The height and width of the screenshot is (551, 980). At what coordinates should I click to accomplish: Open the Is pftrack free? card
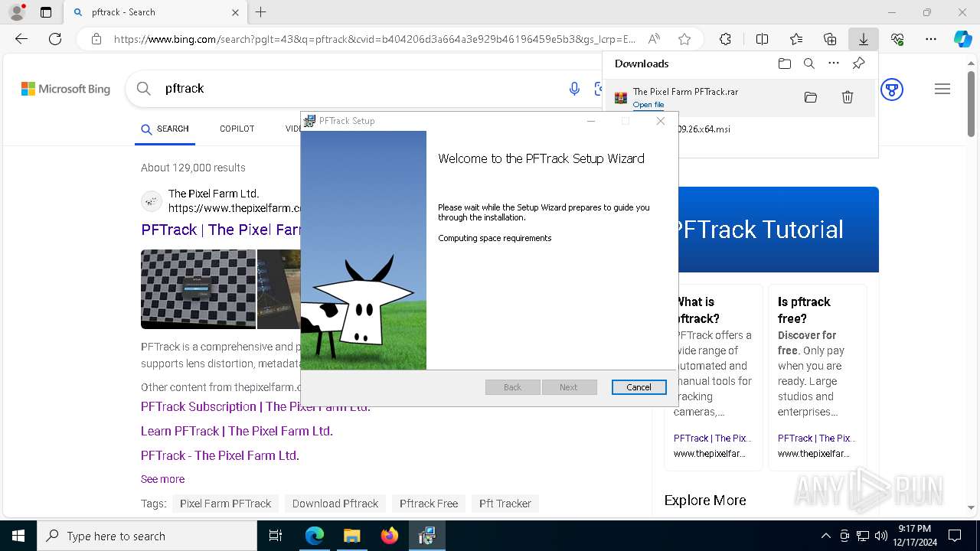[x=817, y=377]
